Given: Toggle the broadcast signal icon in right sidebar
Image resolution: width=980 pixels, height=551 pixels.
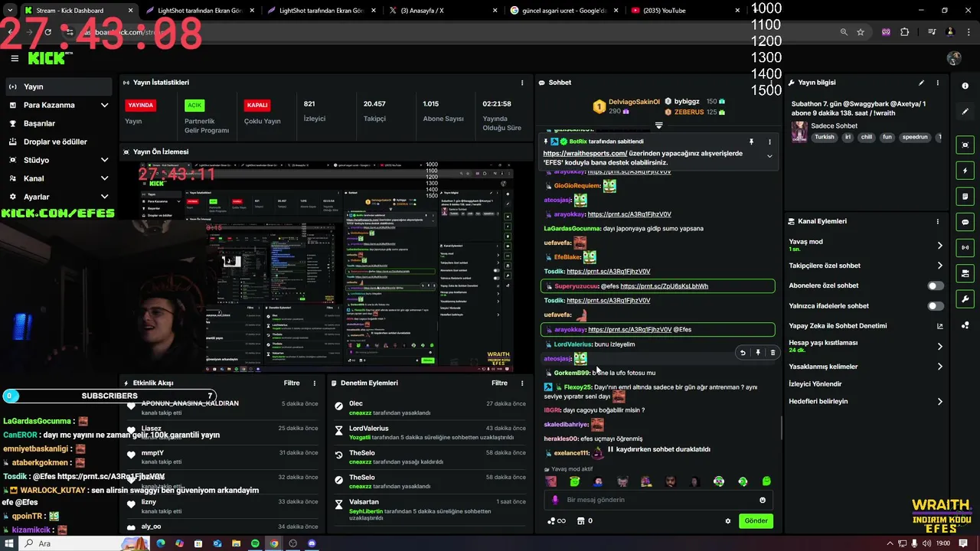Looking at the screenshot, I should (x=965, y=247).
